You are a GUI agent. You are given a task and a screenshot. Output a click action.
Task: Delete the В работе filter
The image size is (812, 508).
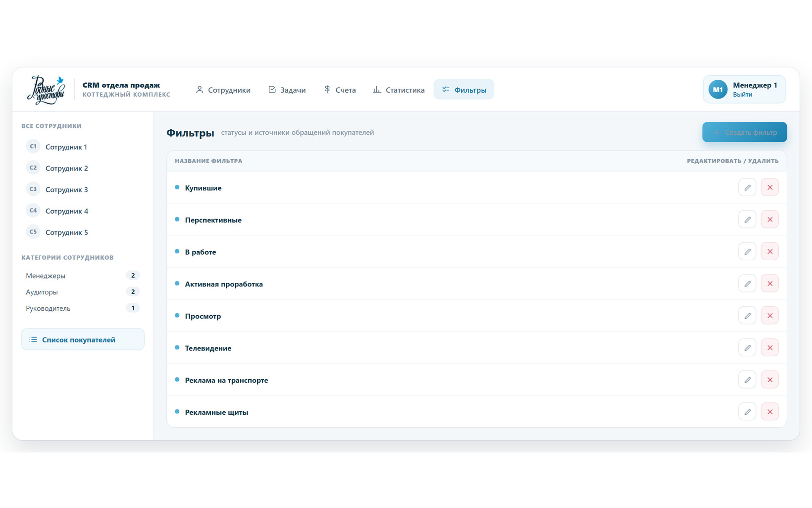[770, 251]
